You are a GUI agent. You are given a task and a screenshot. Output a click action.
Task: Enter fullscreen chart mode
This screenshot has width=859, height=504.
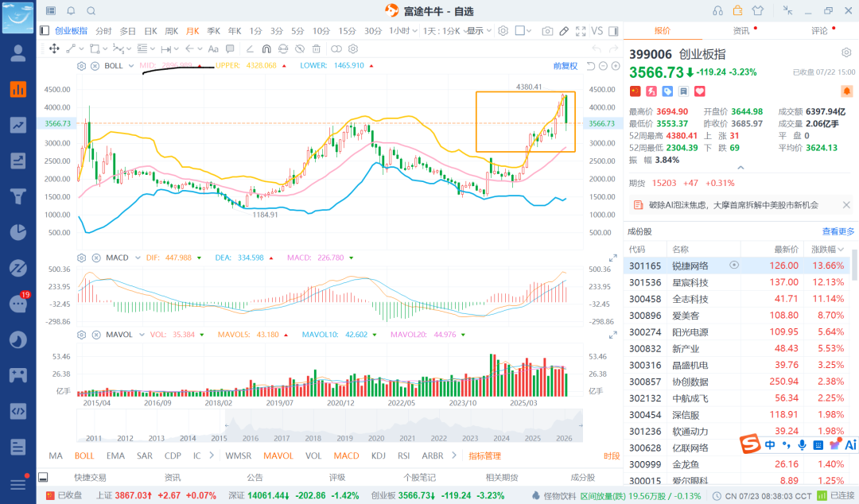click(x=581, y=31)
